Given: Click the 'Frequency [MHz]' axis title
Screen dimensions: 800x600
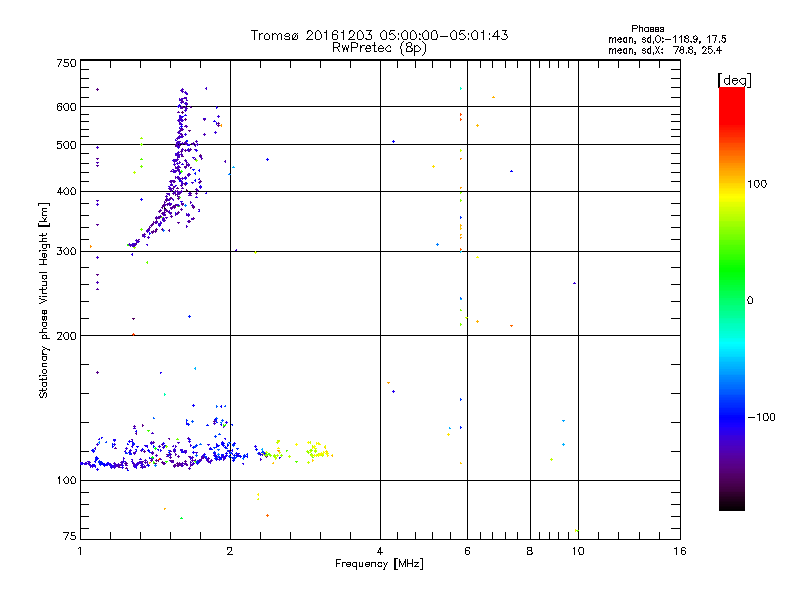Looking at the screenshot, I should coord(379,564).
